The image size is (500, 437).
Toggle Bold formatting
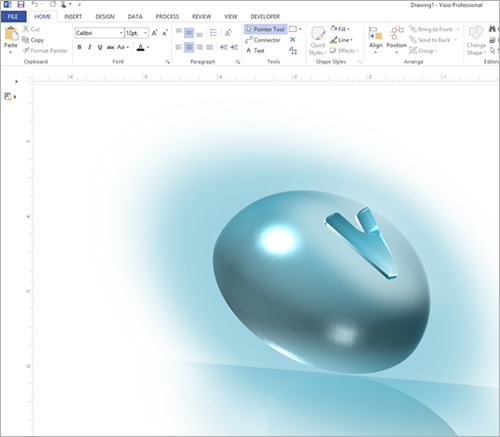[x=79, y=47]
